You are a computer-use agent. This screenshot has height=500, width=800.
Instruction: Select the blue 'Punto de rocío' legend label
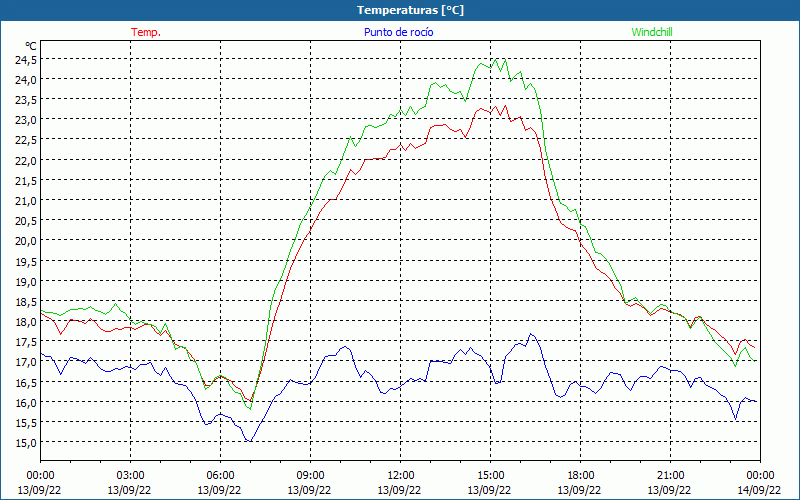398,32
